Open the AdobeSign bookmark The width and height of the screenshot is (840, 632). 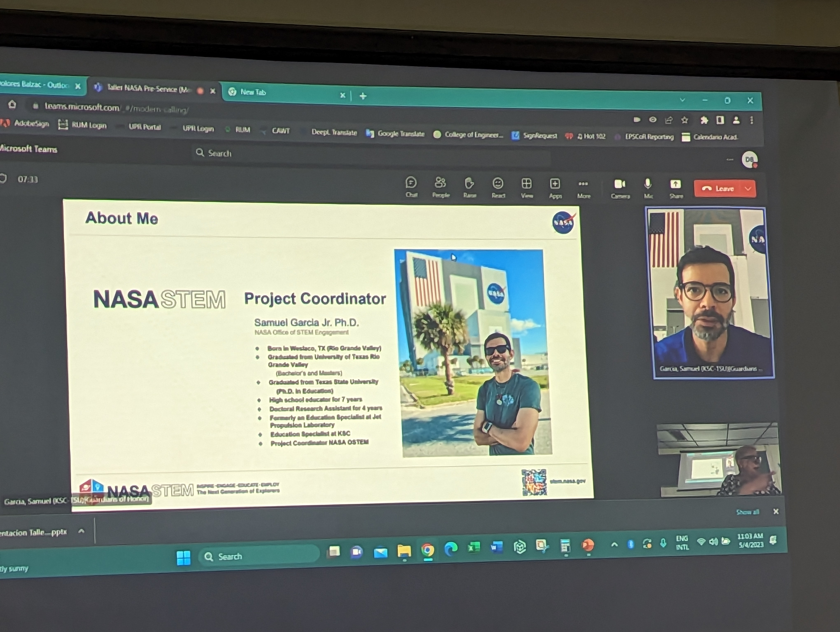pyautogui.click(x=26, y=123)
